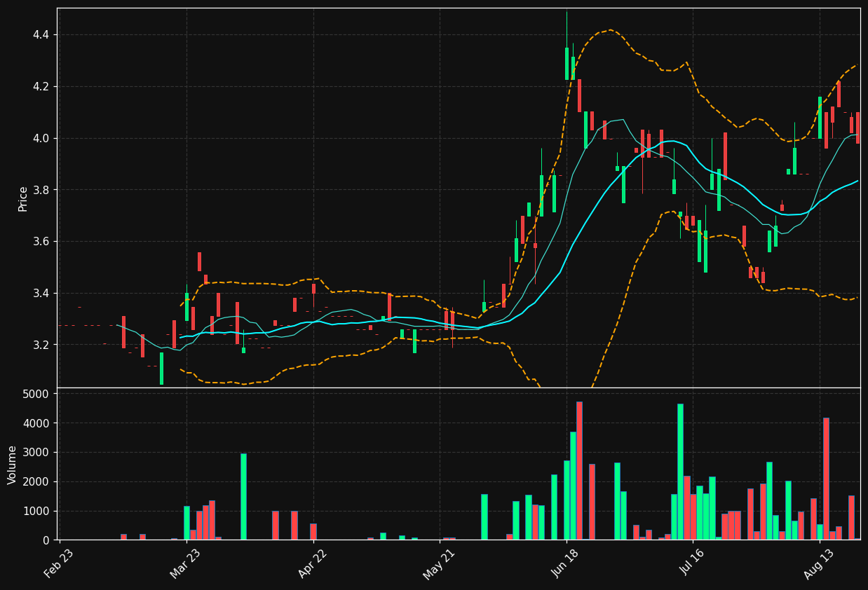This screenshot has height=590, width=868.
Task: Click the Mar 23 date label
Action: coord(186,564)
